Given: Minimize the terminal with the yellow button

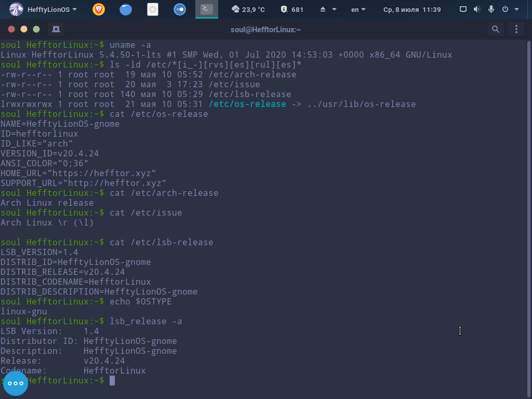Looking at the screenshot, I should pyautogui.click(x=24, y=29).
